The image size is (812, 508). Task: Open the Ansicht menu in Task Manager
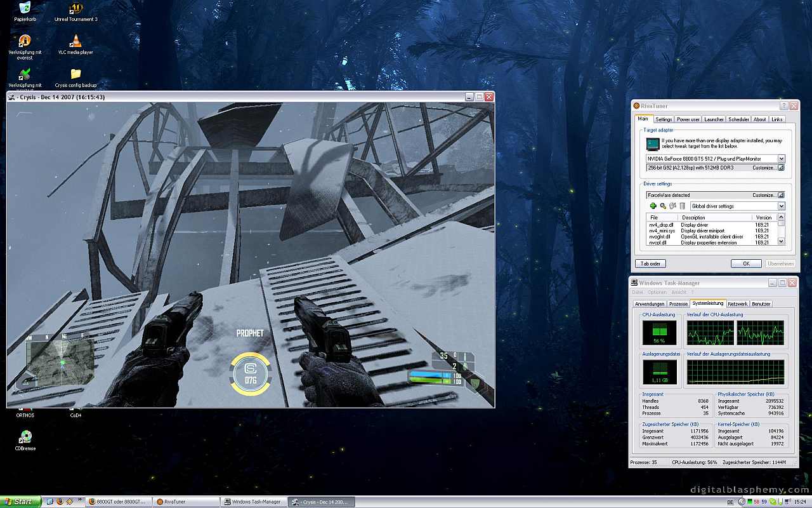(679, 292)
